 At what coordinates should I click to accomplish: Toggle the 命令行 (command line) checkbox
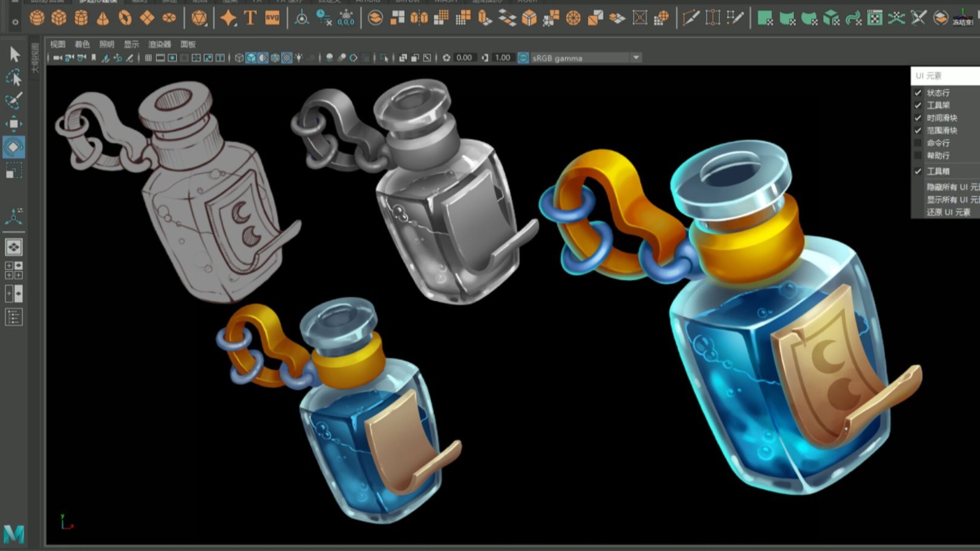tap(918, 143)
